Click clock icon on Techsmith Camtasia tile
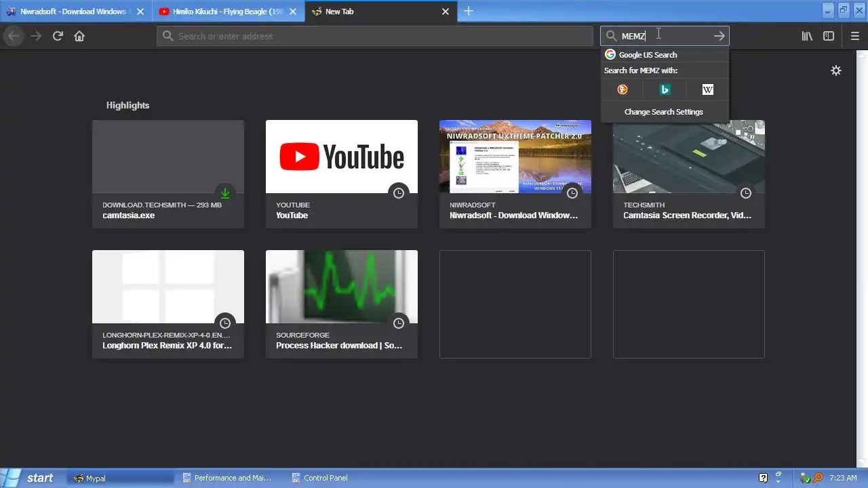The width and height of the screenshot is (868, 488). 746,193
